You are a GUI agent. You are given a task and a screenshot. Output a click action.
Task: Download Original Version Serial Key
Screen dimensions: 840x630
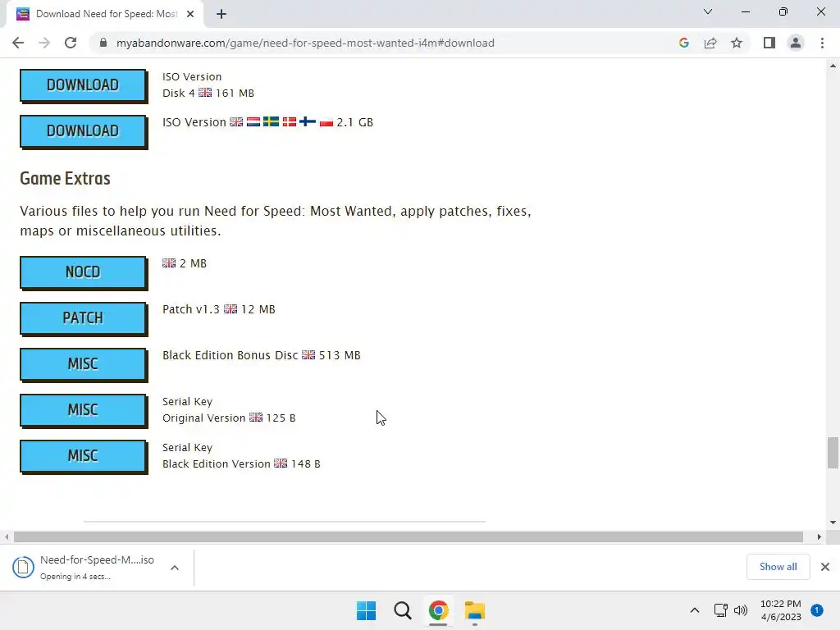(83, 410)
